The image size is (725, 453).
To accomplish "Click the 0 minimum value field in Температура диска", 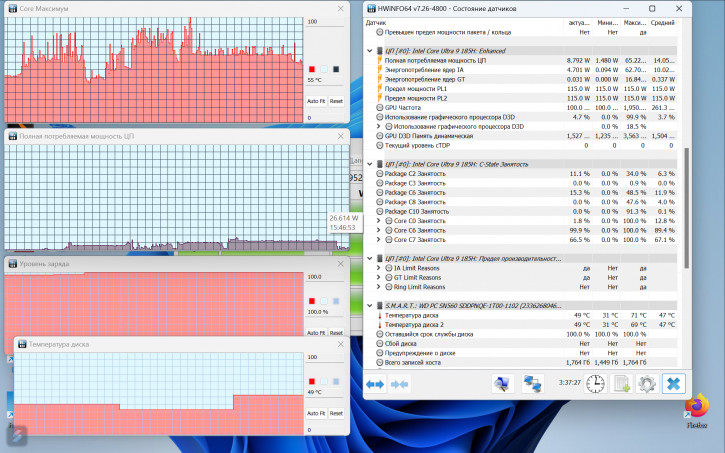I will coord(325,430).
